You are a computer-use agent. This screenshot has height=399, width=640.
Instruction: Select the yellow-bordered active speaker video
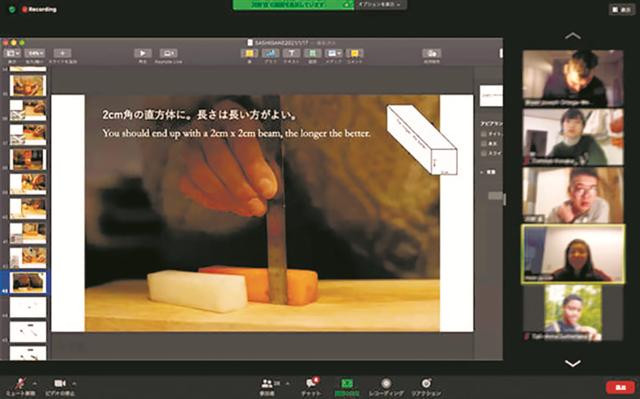(573, 254)
